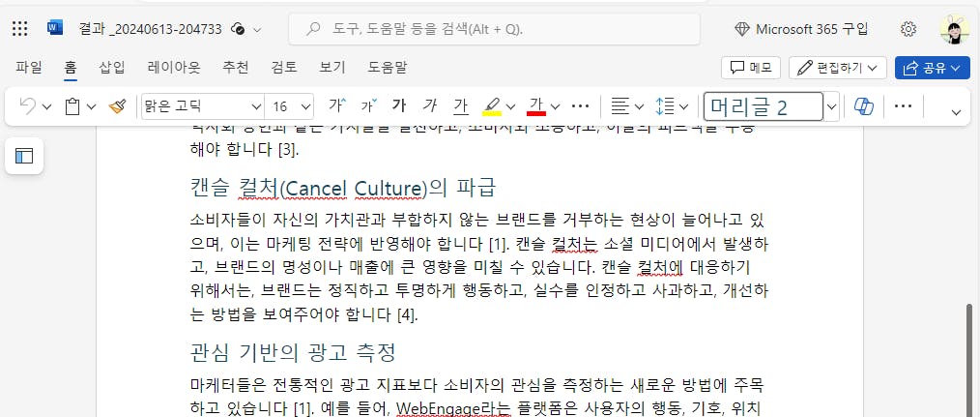Expand the alignment options chevron
The height and width of the screenshot is (417, 980).
click(639, 107)
